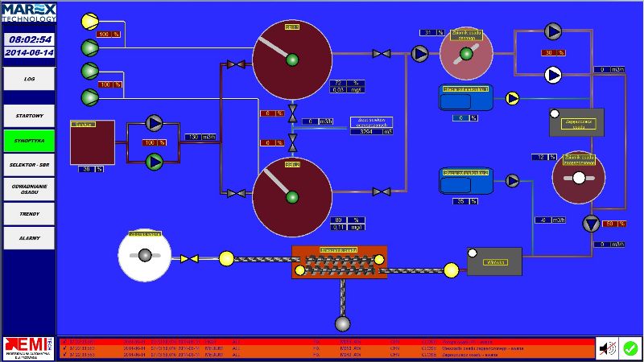The image size is (644, 362).
Task: Go to the TRENDY screen
Action: [x=28, y=214]
